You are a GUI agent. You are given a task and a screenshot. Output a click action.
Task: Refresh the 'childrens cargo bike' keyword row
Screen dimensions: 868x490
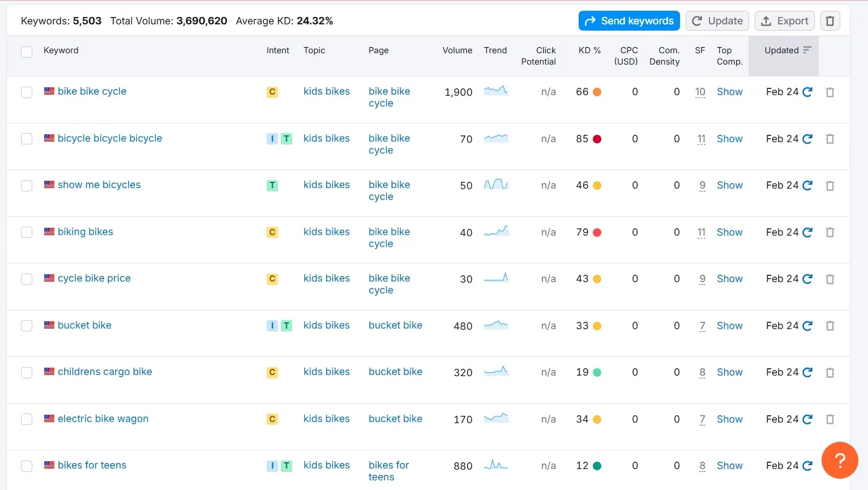807,372
